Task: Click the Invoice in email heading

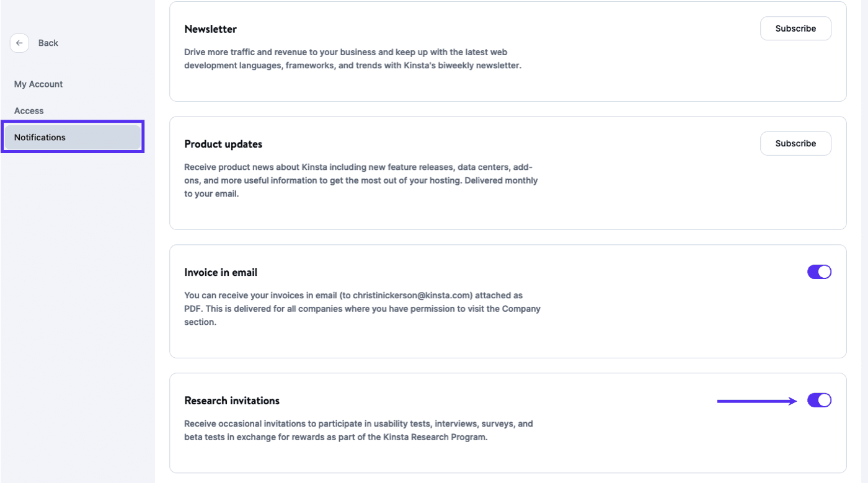Action: 221,272
